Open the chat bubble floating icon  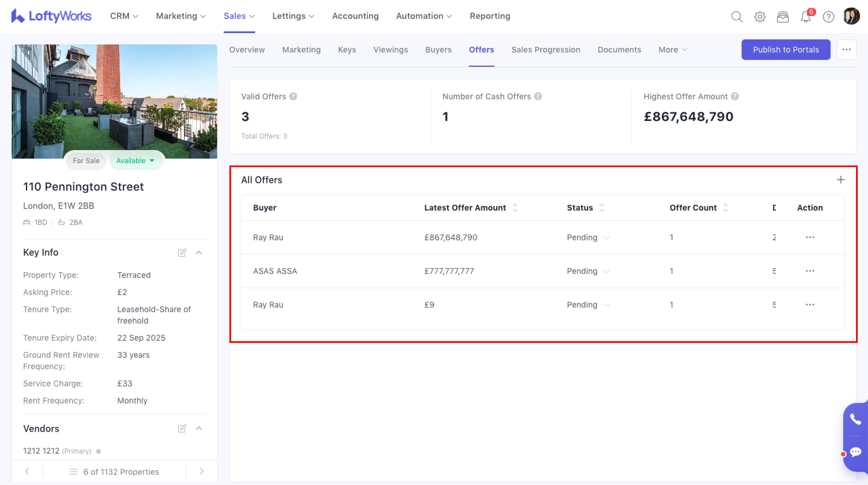(855, 452)
